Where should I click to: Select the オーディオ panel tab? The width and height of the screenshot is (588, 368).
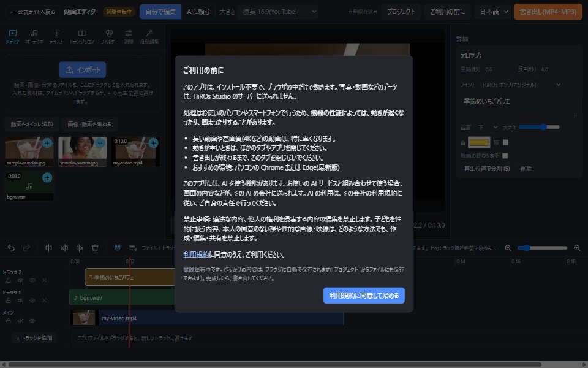coord(34,37)
